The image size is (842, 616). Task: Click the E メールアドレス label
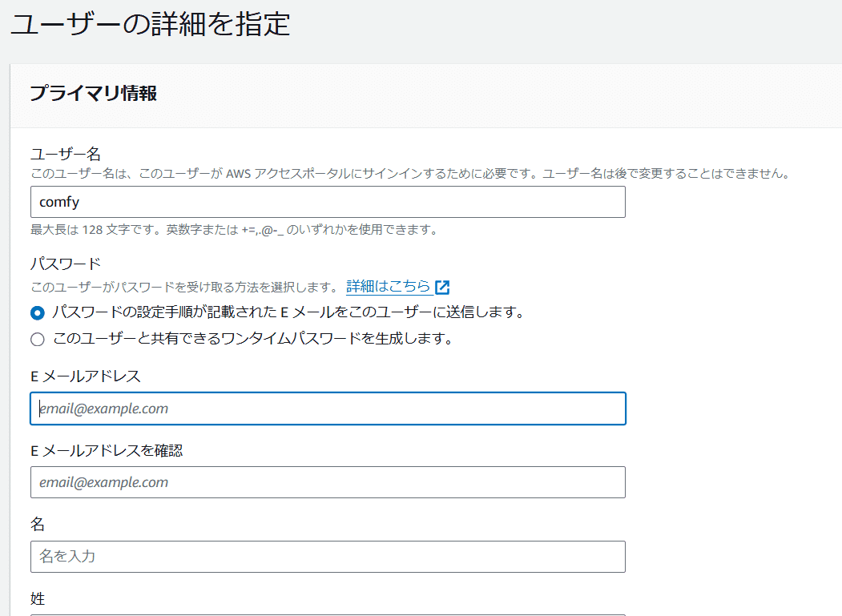86,376
